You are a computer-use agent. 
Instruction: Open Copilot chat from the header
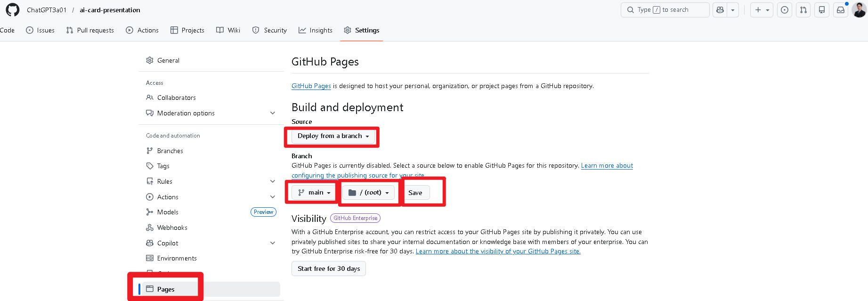(720, 10)
